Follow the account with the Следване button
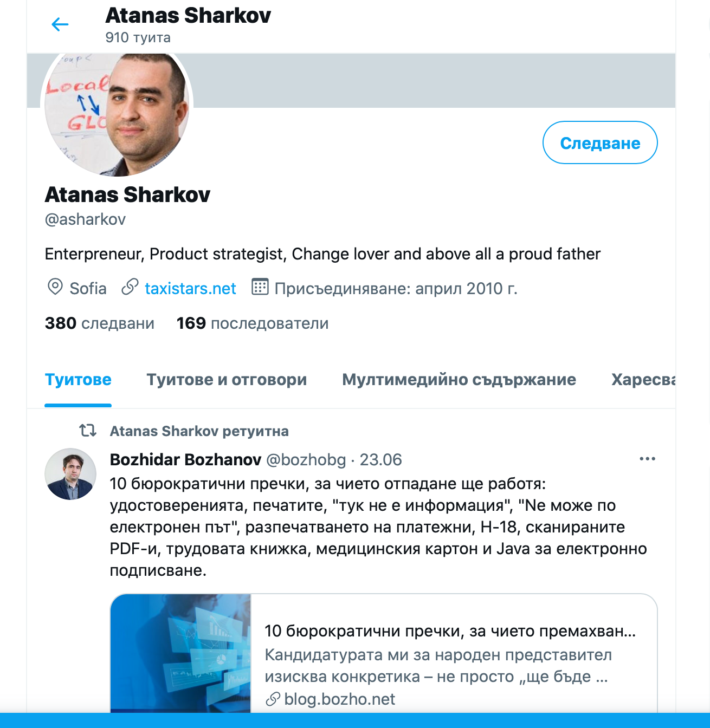The width and height of the screenshot is (710, 728). [600, 142]
